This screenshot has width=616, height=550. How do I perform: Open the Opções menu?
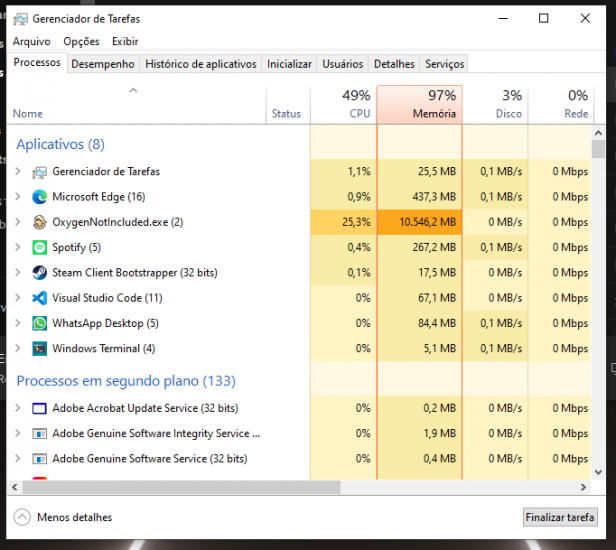[81, 42]
